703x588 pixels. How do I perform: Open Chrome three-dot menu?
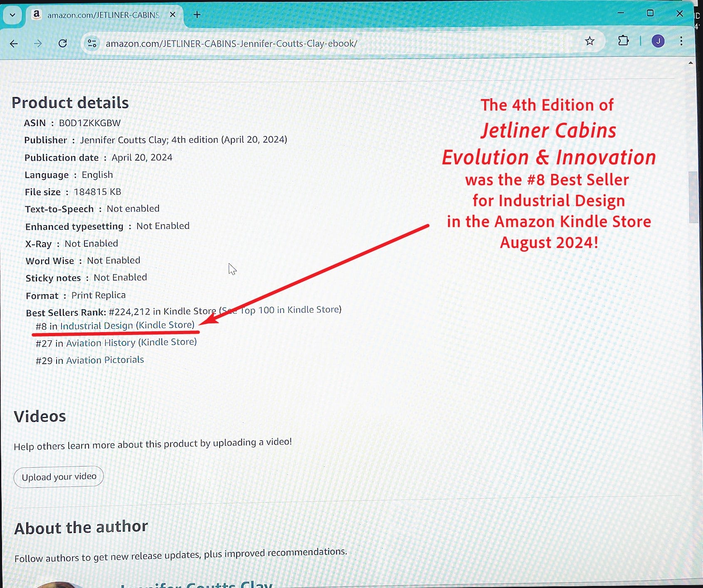coord(681,41)
